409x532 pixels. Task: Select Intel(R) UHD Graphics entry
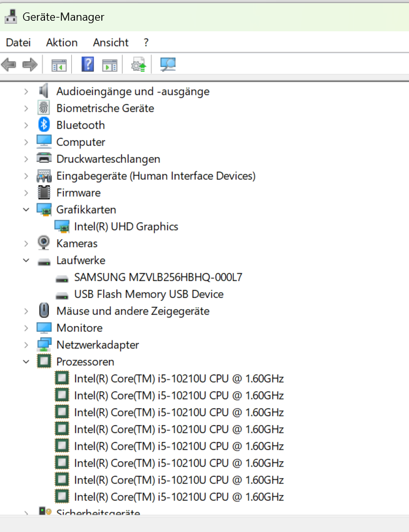coord(126,227)
